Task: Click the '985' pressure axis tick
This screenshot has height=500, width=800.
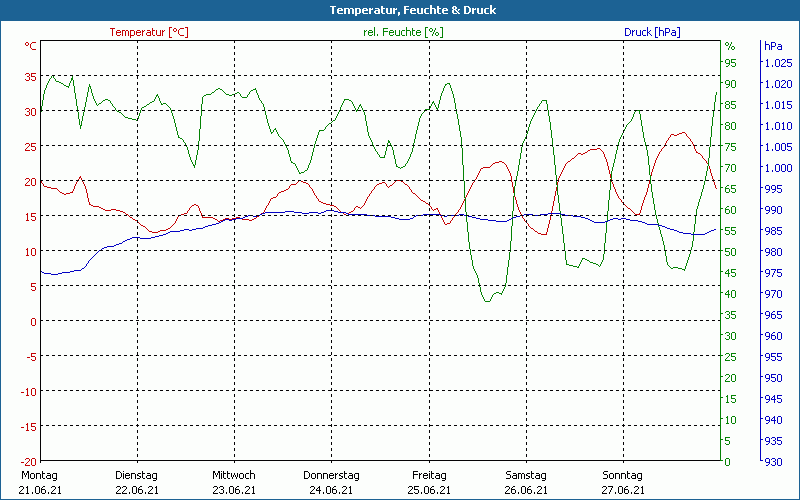Action: click(773, 231)
